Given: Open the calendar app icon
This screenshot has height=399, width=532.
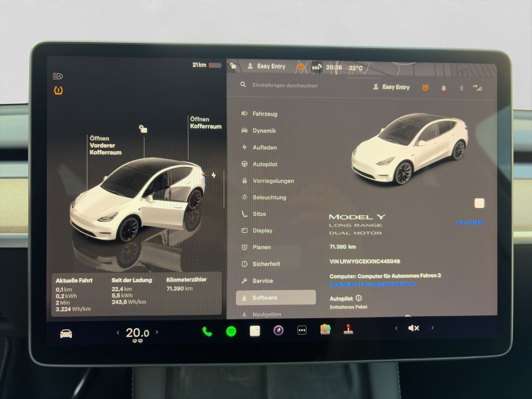Looking at the screenshot, I should [x=255, y=331].
